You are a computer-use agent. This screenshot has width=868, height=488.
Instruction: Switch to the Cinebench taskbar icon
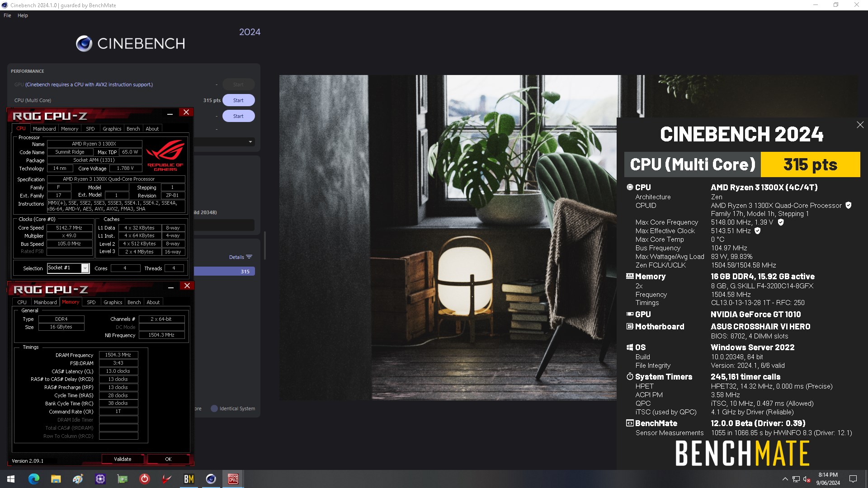click(x=211, y=479)
